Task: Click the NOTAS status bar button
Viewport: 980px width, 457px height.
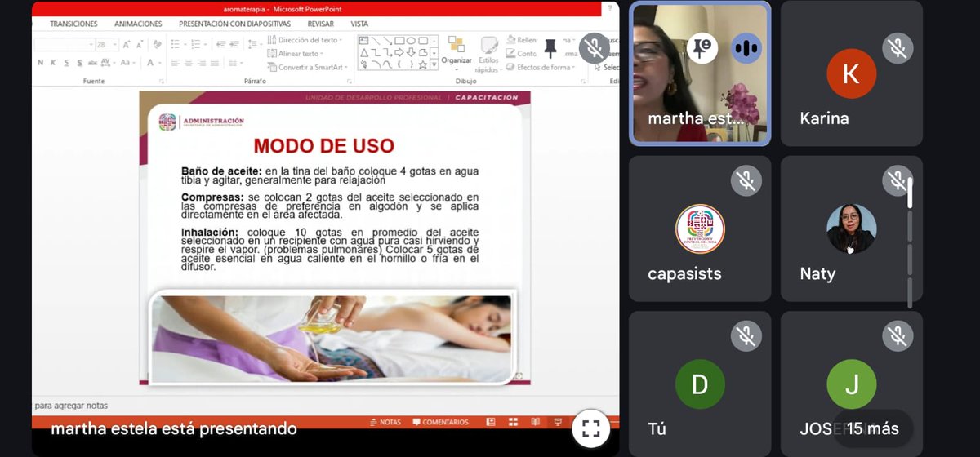Action: click(x=385, y=422)
